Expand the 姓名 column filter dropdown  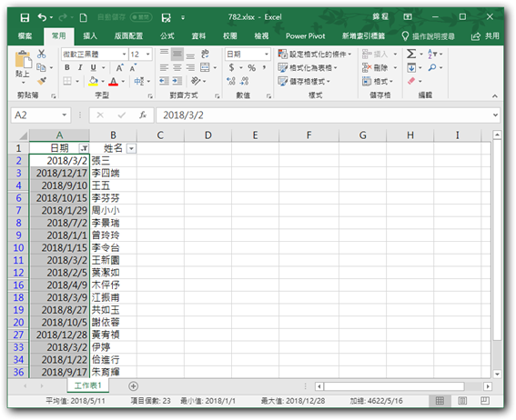[131, 148]
